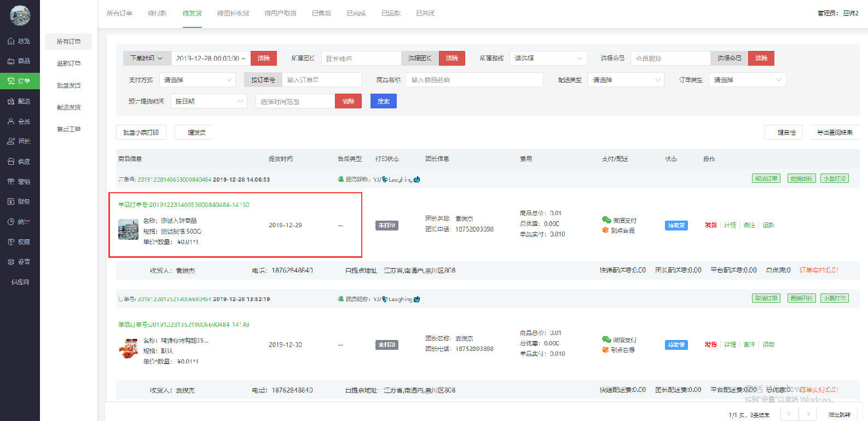Open the 配送 delivery sidebar section
868x421 pixels.
pyautogui.click(x=20, y=101)
